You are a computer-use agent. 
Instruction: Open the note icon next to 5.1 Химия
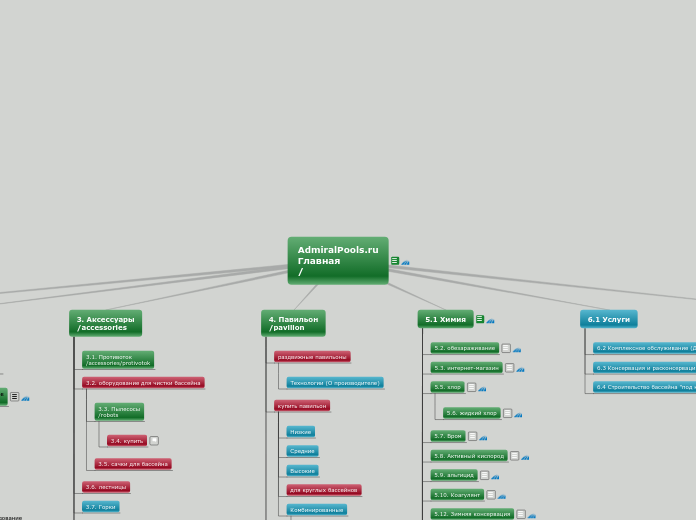pos(479,319)
